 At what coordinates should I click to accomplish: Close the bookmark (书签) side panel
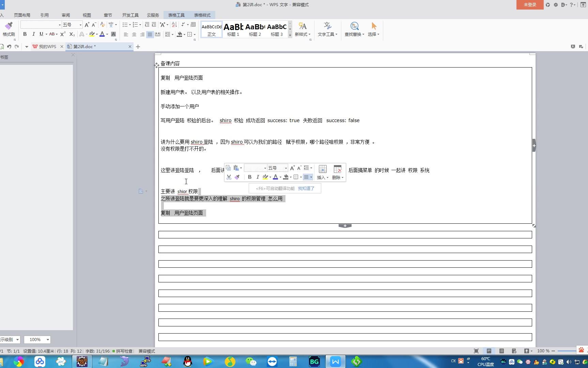point(73,55)
